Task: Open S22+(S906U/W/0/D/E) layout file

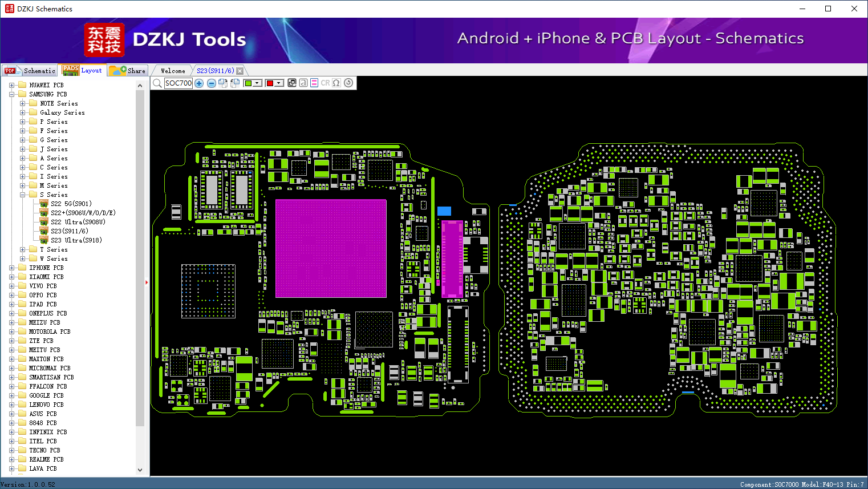Action: click(x=83, y=213)
